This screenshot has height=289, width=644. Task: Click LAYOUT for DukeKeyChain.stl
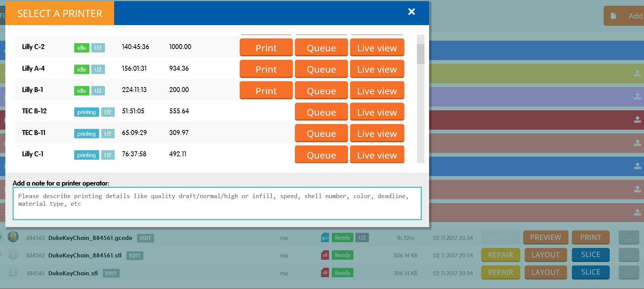(x=545, y=272)
